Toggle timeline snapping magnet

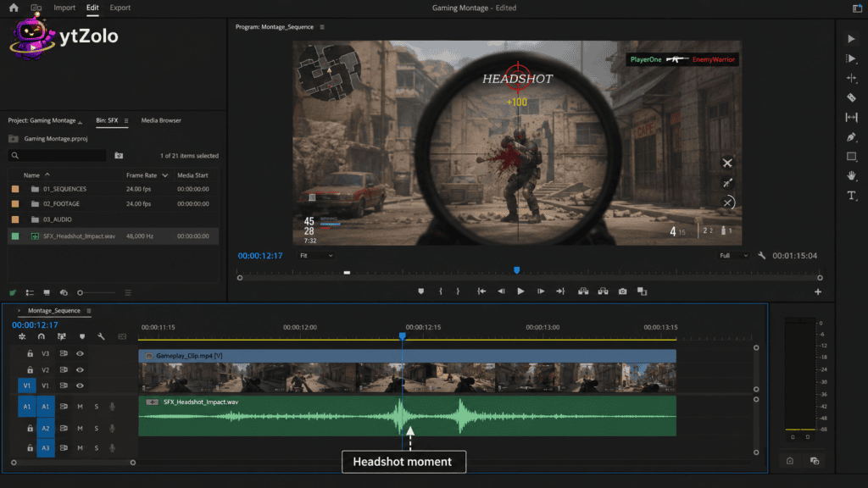[x=41, y=336]
